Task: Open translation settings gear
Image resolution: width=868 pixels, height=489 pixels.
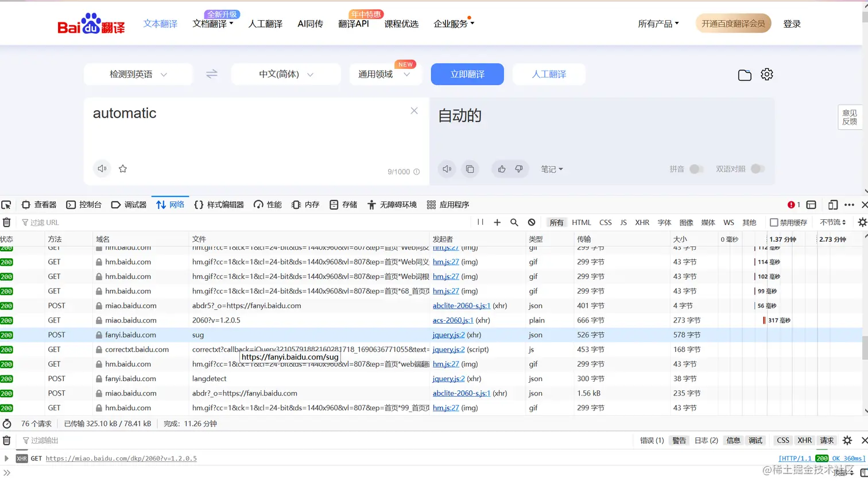Action: (x=767, y=74)
